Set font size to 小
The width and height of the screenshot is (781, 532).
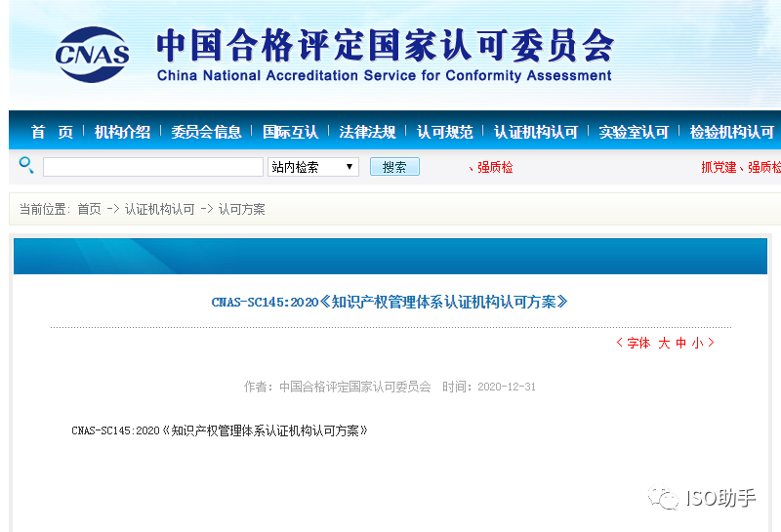(697, 343)
